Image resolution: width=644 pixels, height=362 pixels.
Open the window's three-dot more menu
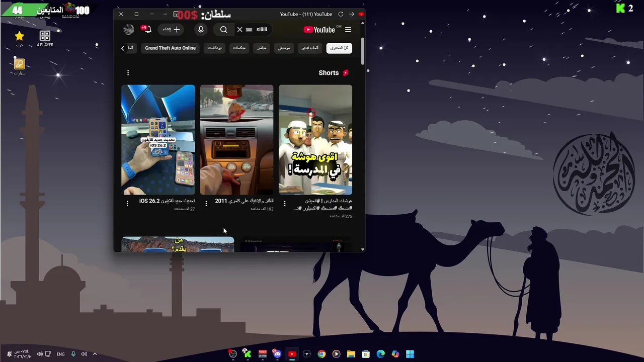[x=165, y=14]
